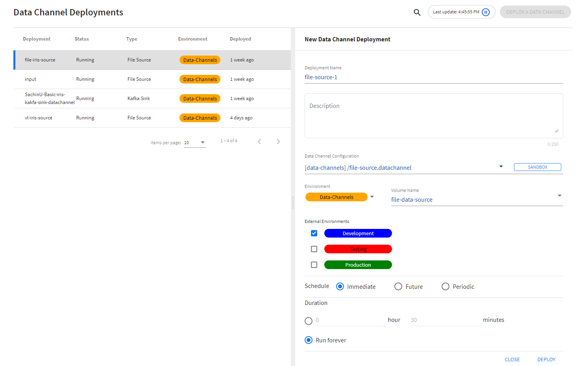This screenshot has width=588, height=366.
Task: Select the hour/minutes duration radio button
Action: (309, 321)
